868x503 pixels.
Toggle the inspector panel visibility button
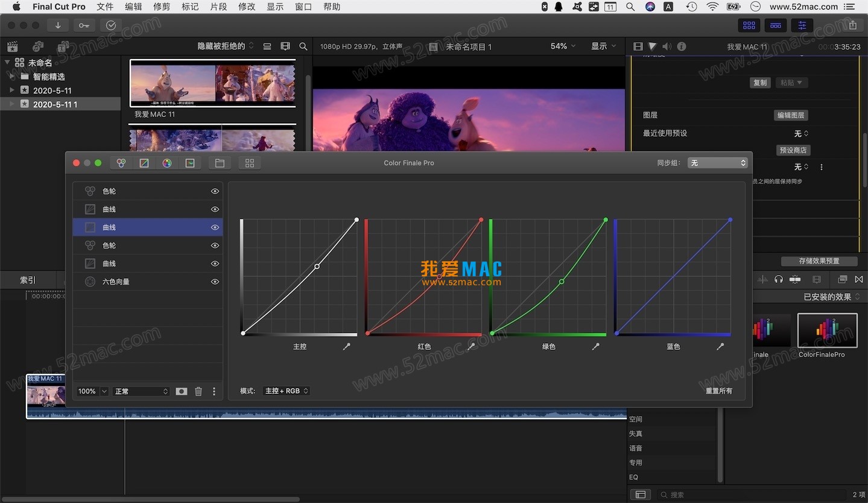[802, 25]
